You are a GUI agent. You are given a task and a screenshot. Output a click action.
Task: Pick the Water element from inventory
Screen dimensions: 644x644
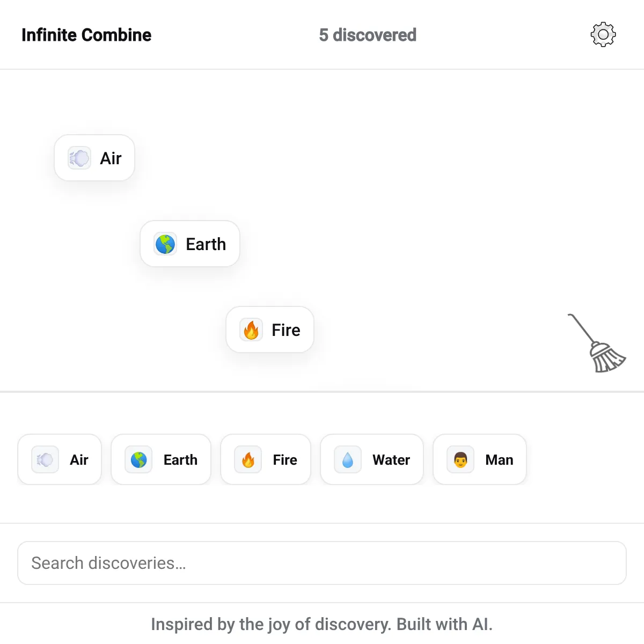pos(372,459)
